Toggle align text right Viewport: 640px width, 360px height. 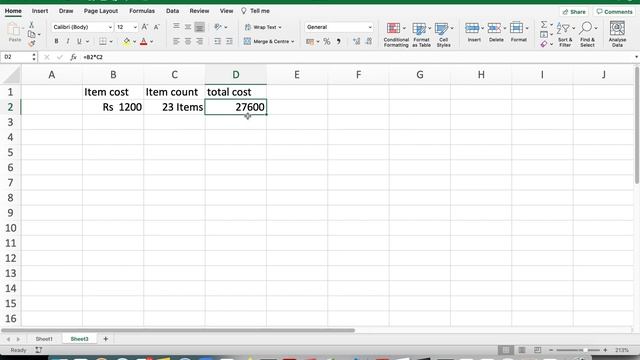pos(200,41)
